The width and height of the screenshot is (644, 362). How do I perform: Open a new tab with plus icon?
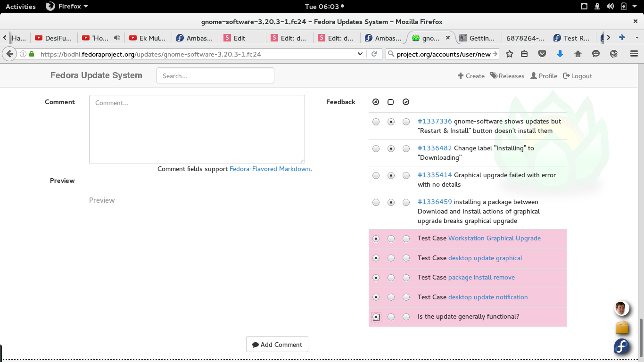pyautogui.click(x=622, y=38)
